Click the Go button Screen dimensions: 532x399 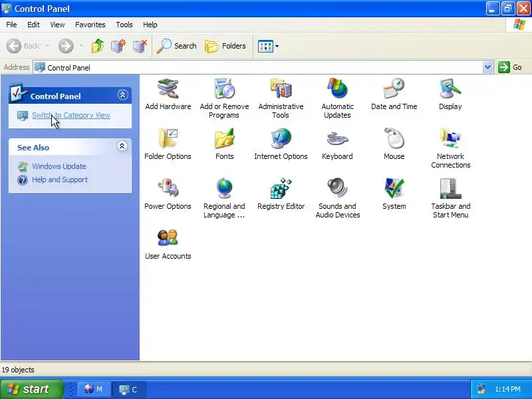pyautogui.click(x=510, y=67)
